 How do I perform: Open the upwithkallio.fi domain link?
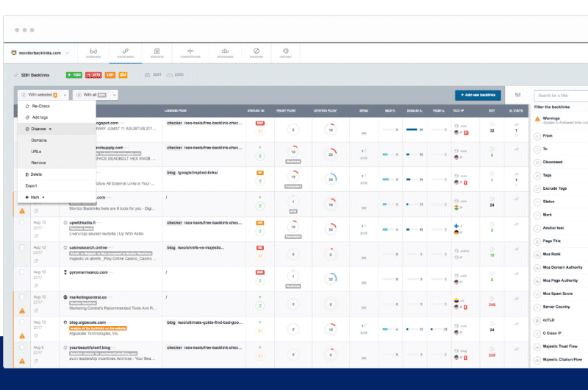coord(82,222)
